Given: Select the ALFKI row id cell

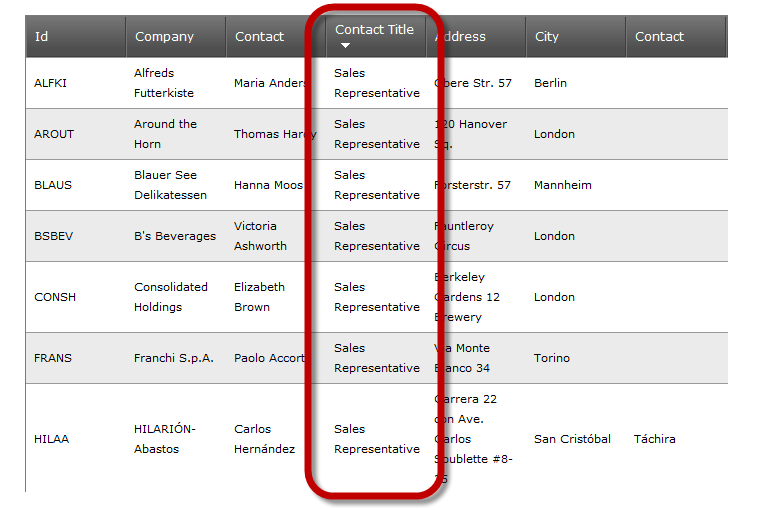Looking at the screenshot, I should pyautogui.click(x=50, y=83).
